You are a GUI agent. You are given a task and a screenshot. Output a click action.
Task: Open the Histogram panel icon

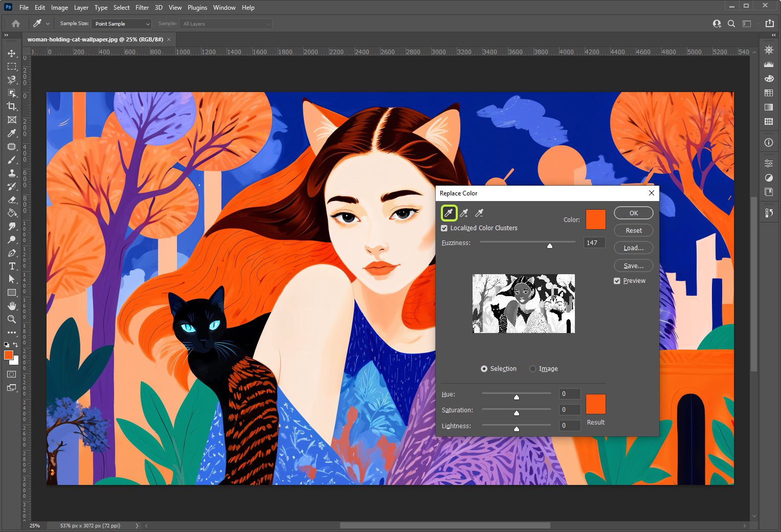click(x=768, y=64)
